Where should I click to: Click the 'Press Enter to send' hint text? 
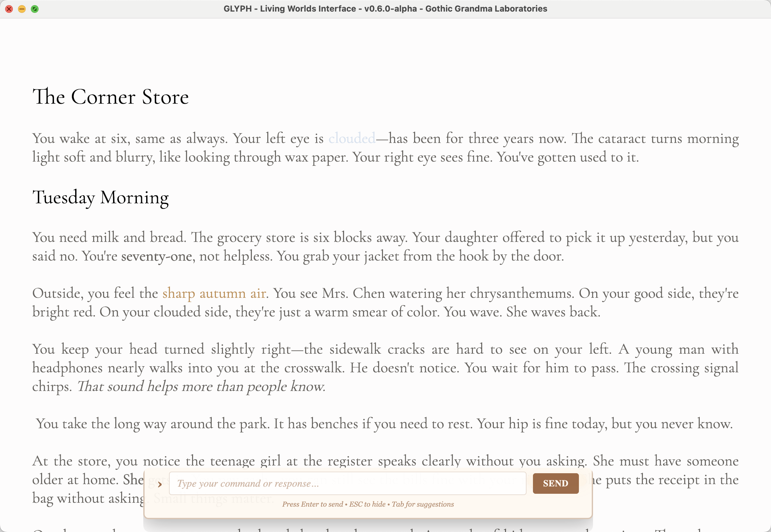point(312,504)
